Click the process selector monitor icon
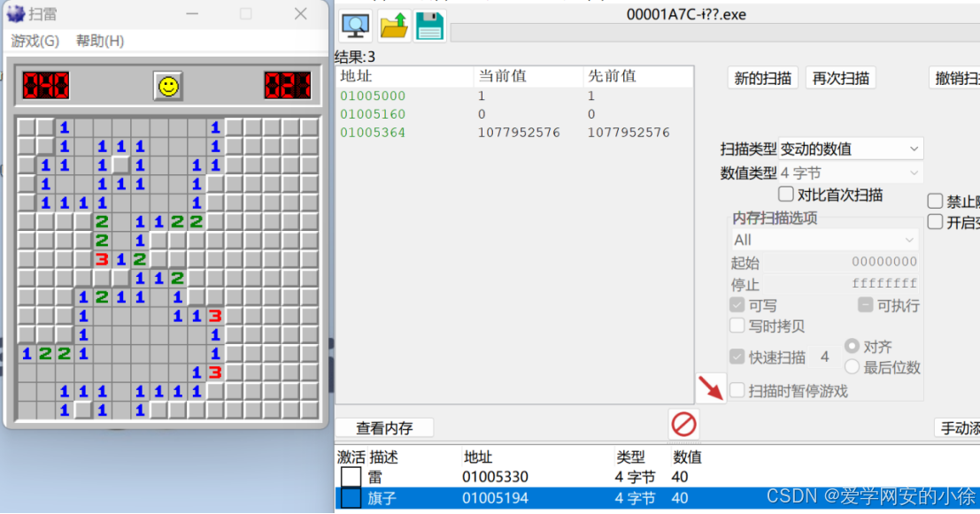The image size is (980, 514). (x=356, y=27)
